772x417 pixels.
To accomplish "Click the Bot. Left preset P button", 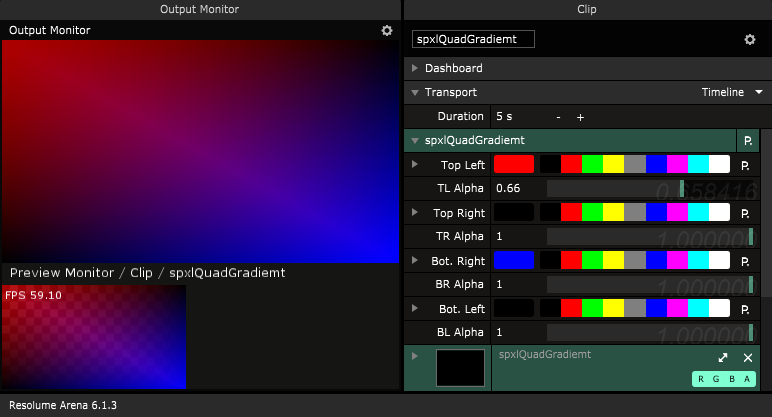I will point(746,309).
